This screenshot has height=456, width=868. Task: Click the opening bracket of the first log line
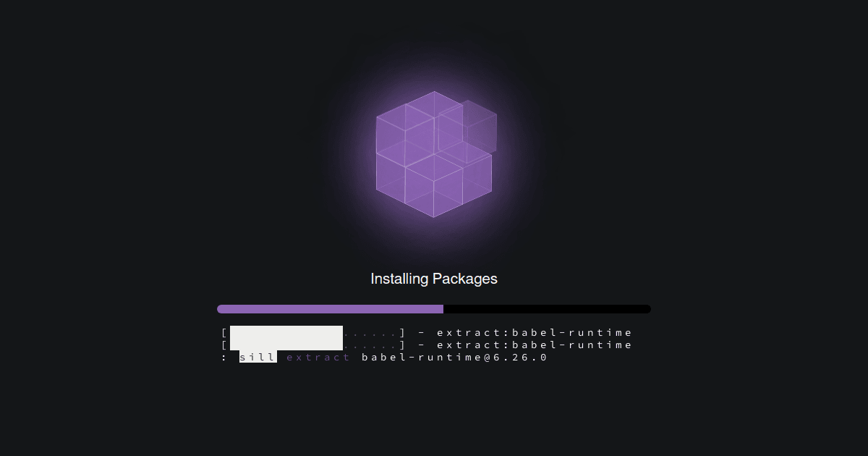tap(225, 333)
